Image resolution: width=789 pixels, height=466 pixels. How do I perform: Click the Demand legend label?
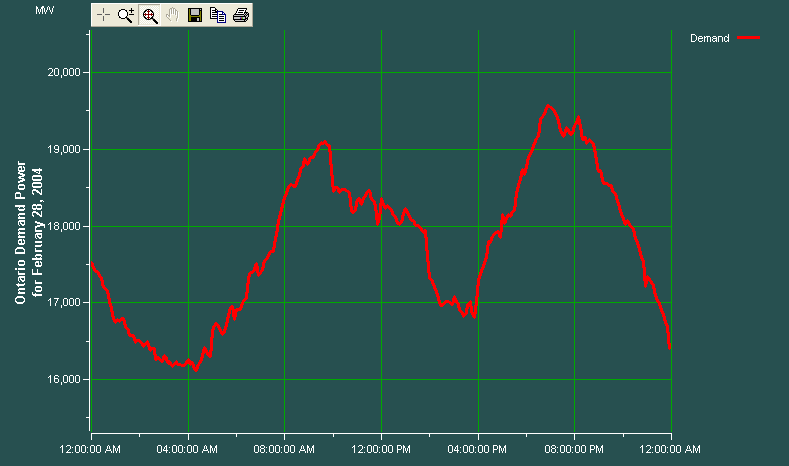pos(710,38)
